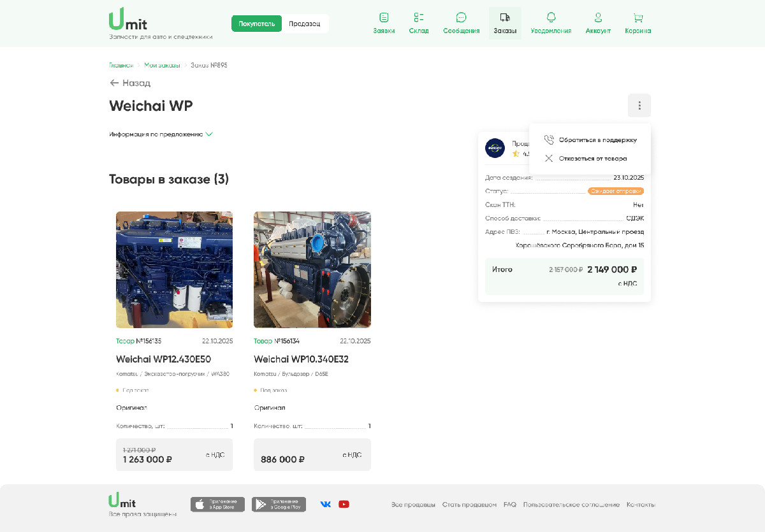Click Мои заказы breadcrumb link
Viewport: 765px width, 532px height.
click(x=162, y=65)
